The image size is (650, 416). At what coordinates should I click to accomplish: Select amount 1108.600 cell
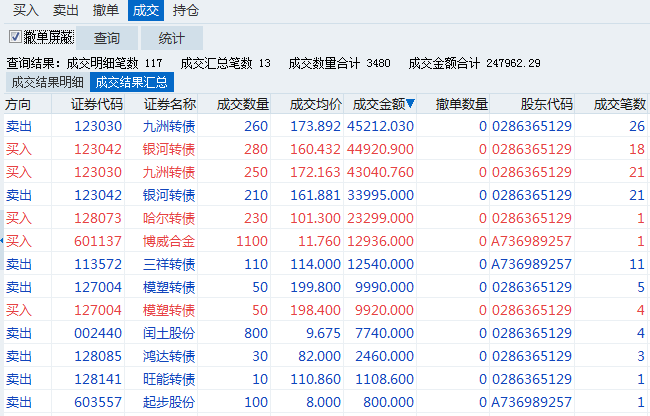[384, 379]
